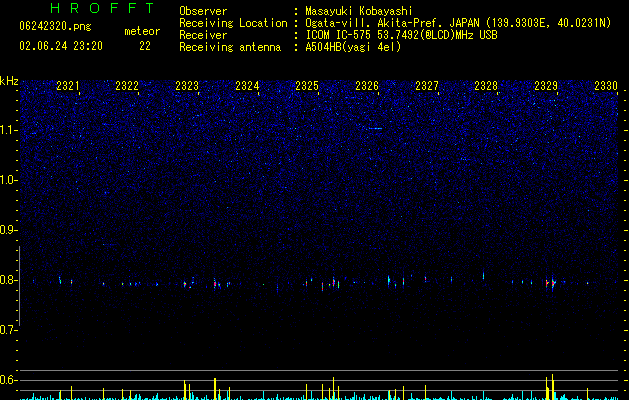The width and height of the screenshot is (629, 400).
Task: Click the 0.9 frequency axis label
Action: tap(8, 230)
